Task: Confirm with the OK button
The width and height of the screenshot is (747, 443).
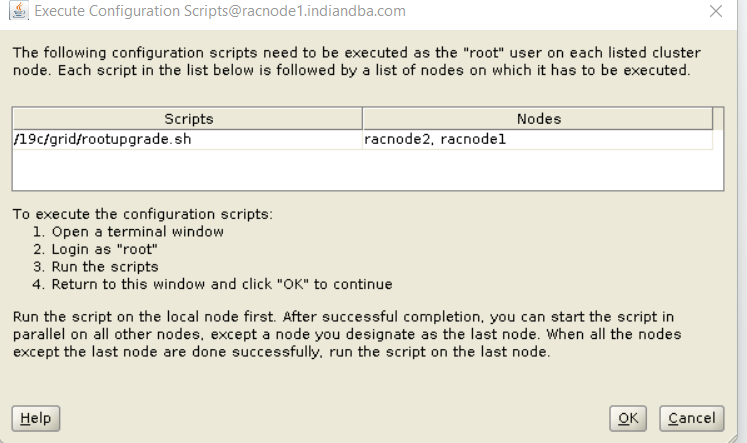Action: click(628, 418)
